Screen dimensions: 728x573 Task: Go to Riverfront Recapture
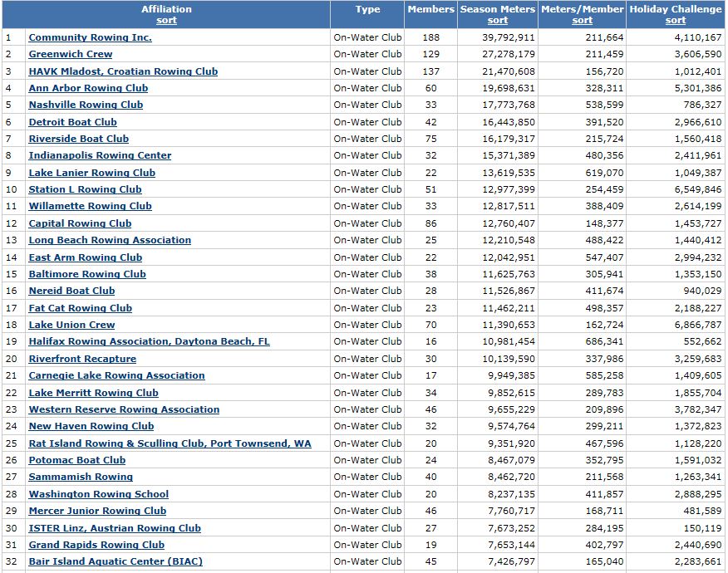pos(82,359)
